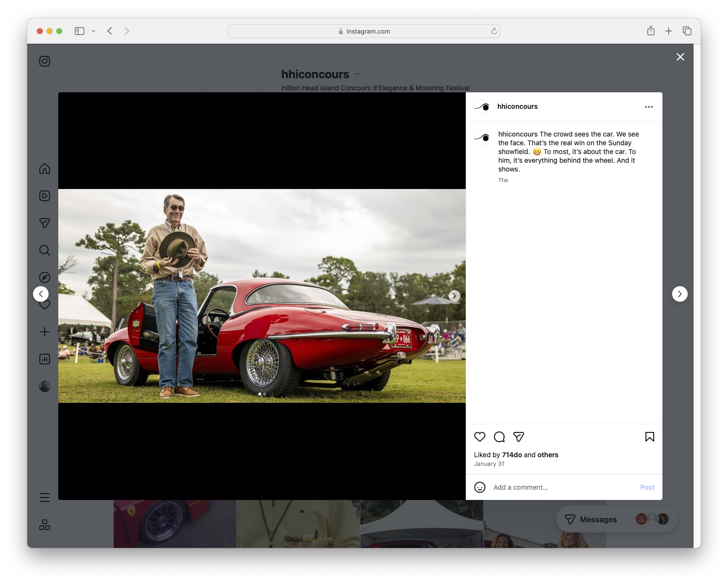Like the post with the heart icon
Image resolution: width=728 pixels, height=584 pixels.
(480, 437)
